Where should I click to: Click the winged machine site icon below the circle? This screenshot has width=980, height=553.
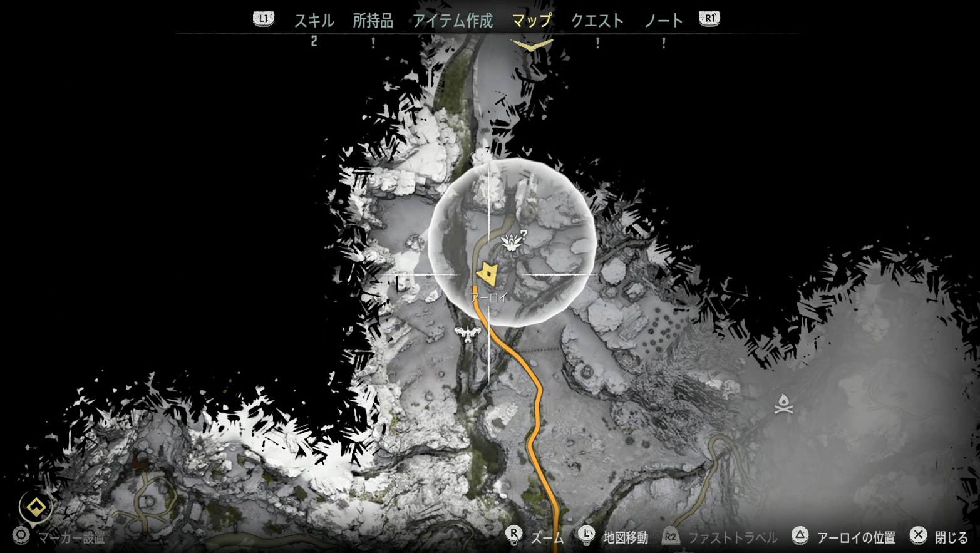(468, 333)
